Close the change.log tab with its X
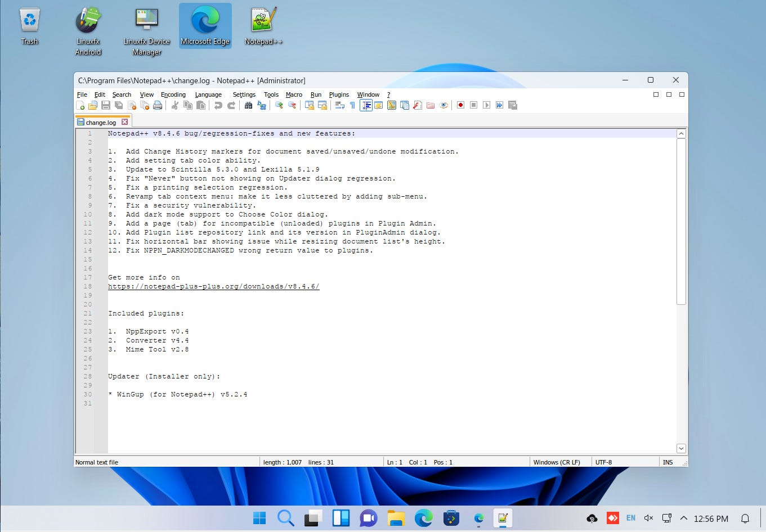This screenshot has width=766, height=532. (x=125, y=122)
